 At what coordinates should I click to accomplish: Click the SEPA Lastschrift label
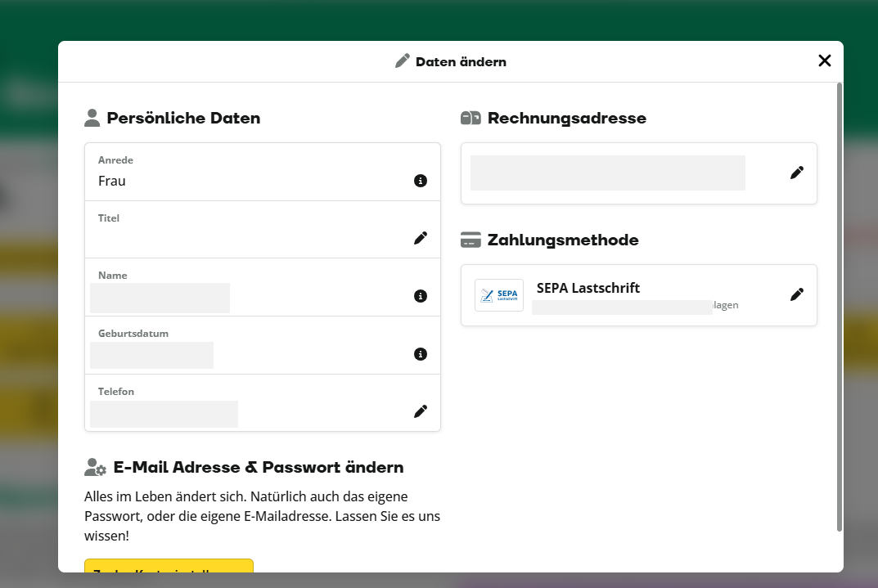pyautogui.click(x=588, y=288)
